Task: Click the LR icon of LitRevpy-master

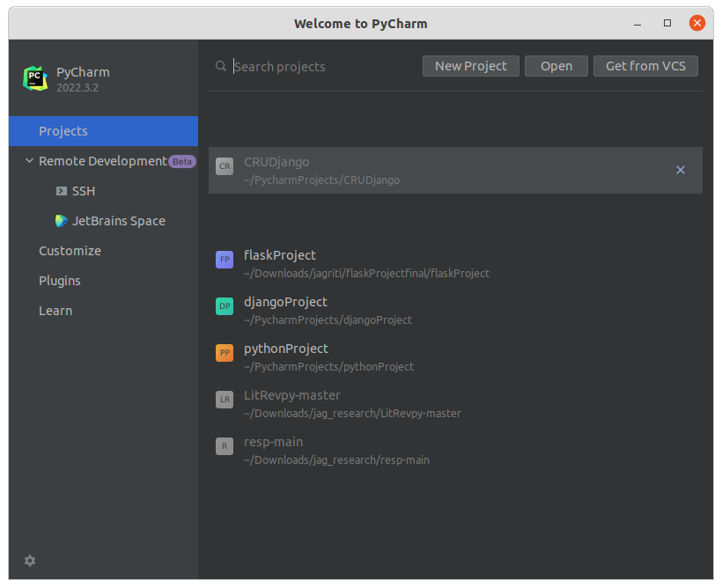Action: click(x=225, y=400)
